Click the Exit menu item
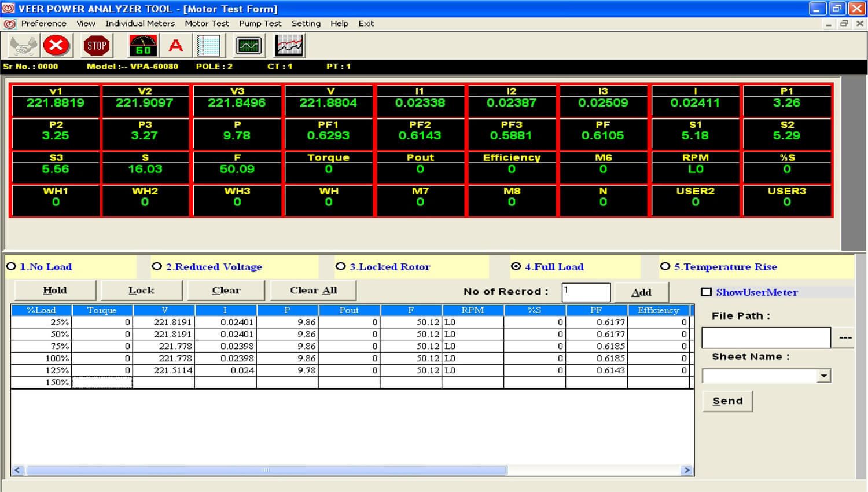 366,24
